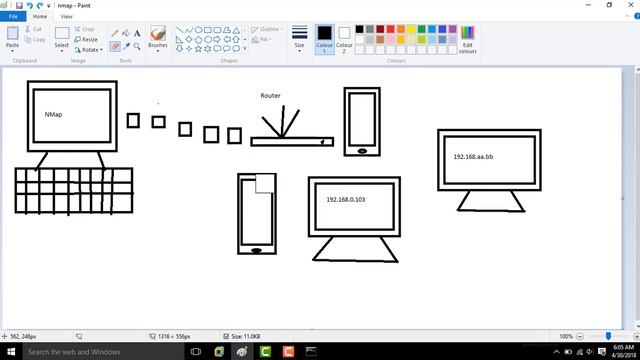Screen dimensions: 640x360
Task: Choose the Up arrow shape
Action: click(x=236, y=40)
